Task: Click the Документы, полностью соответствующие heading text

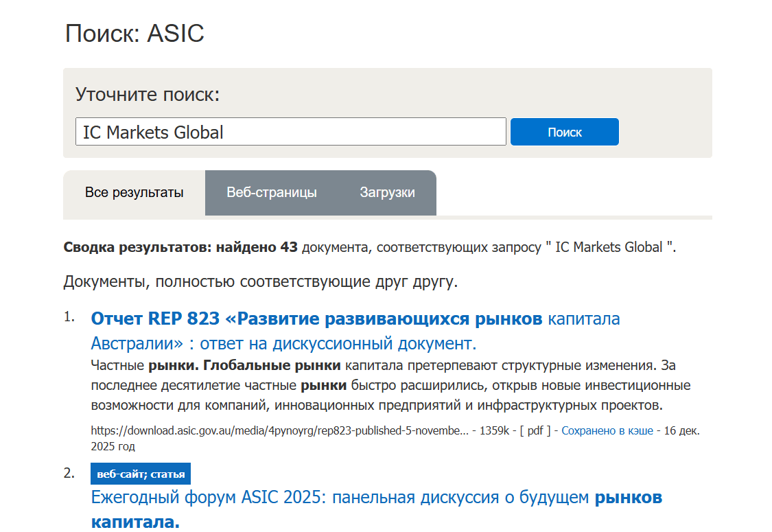Action: [x=260, y=282]
